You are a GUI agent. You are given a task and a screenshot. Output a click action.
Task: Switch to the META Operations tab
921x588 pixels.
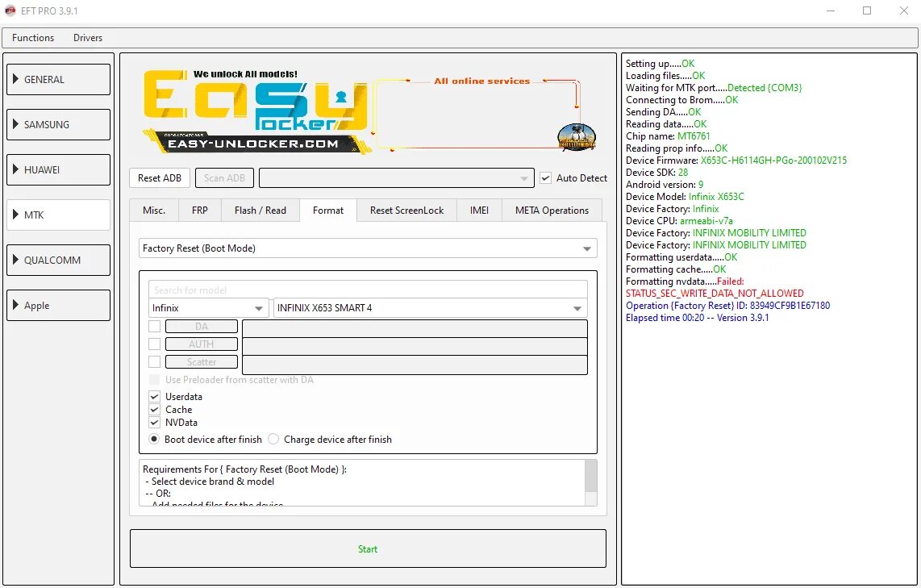(552, 211)
